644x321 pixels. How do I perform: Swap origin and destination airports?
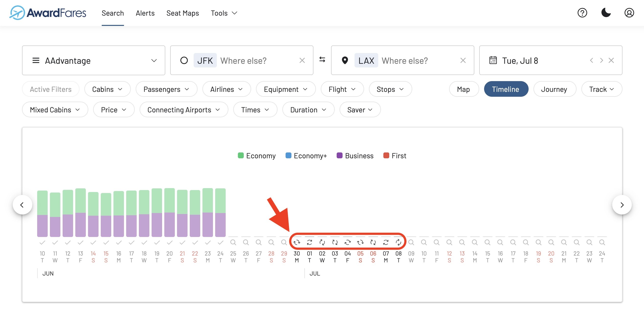(322, 59)
